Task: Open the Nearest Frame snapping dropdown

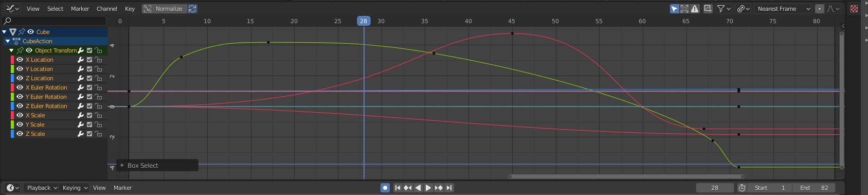Action: point(783,9)
